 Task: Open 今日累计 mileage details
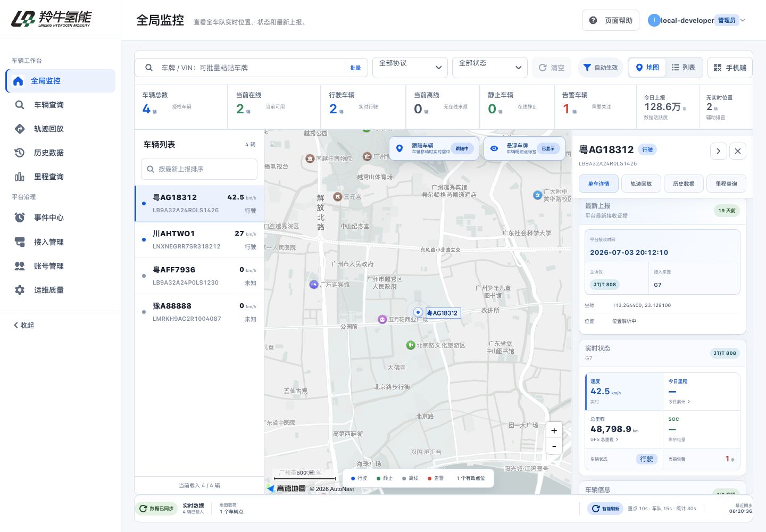(679, 402)
